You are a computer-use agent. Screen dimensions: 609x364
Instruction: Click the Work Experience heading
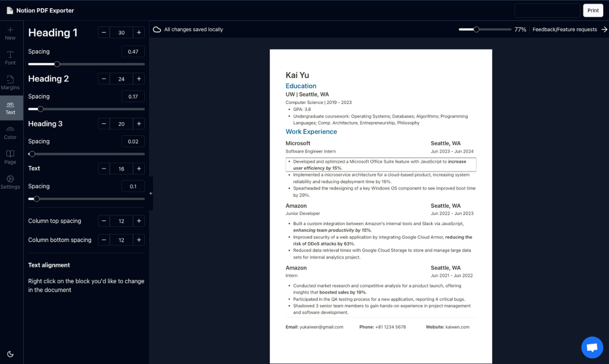click(x=311, y=132)
